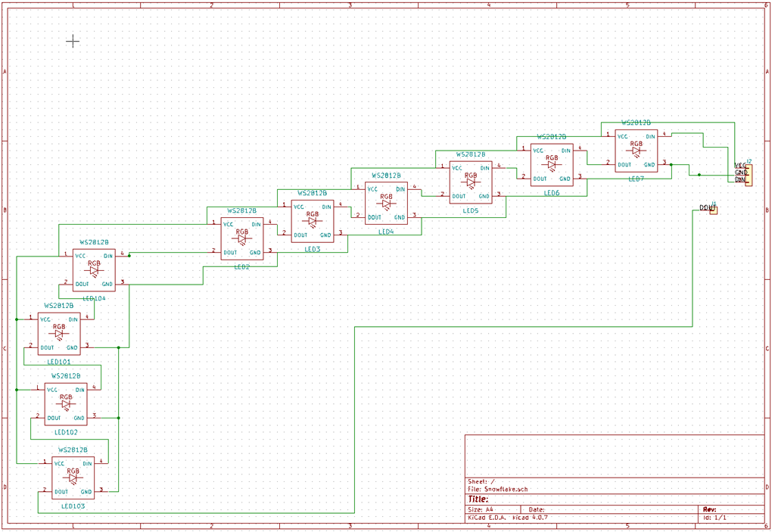Select the 'Rev:' field in title block
775x532 pixels.
coord(709,509)
